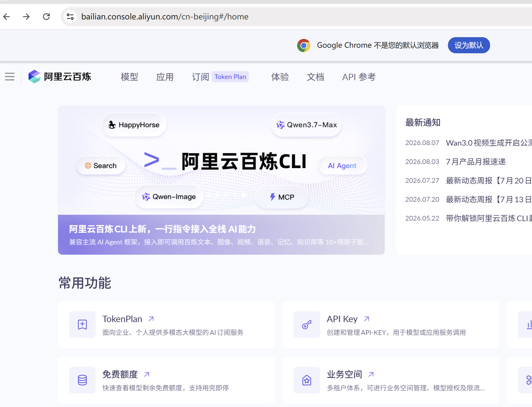Click the AI Agent chip
This screenshot has height=407, width=532.
coord(342,166)
